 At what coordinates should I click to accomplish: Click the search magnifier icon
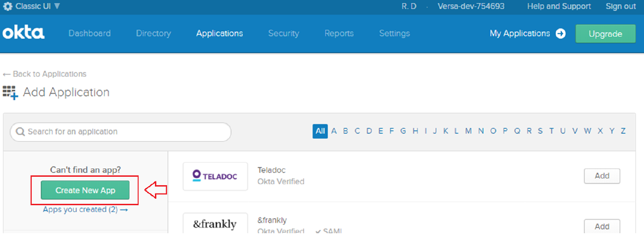[x=20, y=132]
